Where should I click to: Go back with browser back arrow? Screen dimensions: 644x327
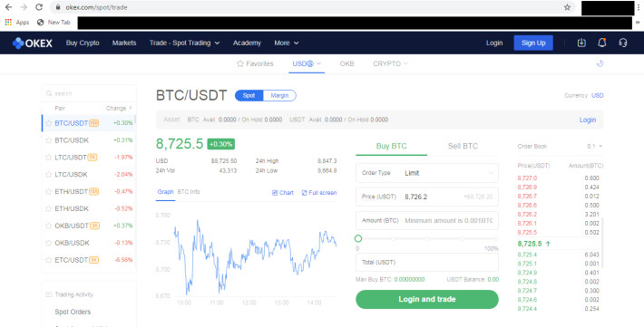pos(8,7)
